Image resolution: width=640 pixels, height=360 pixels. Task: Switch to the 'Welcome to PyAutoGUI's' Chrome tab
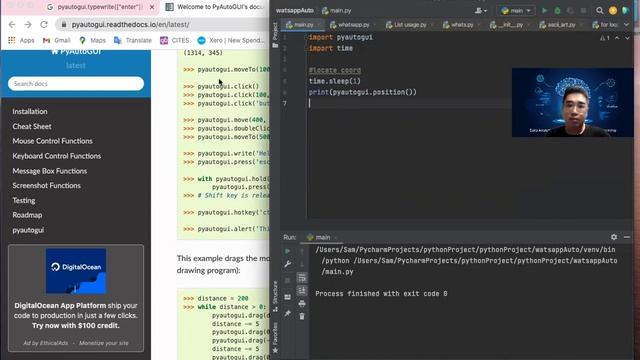[216, 7]
